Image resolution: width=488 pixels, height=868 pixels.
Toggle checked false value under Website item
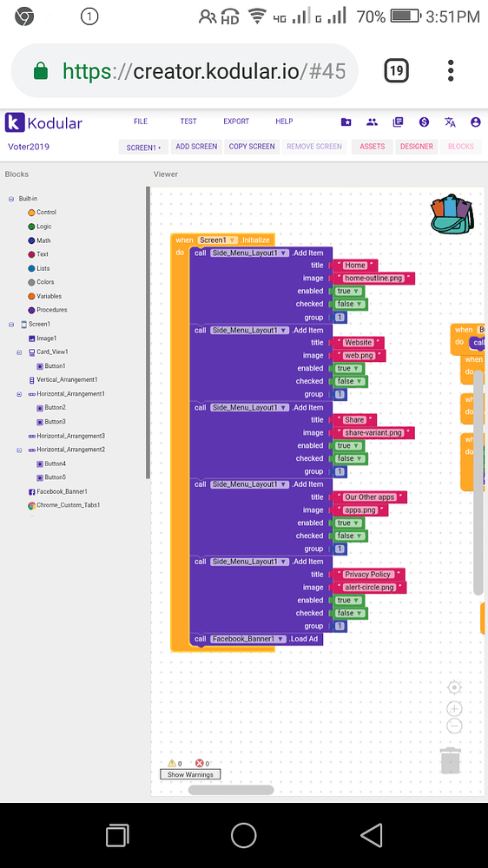(350, 381)
